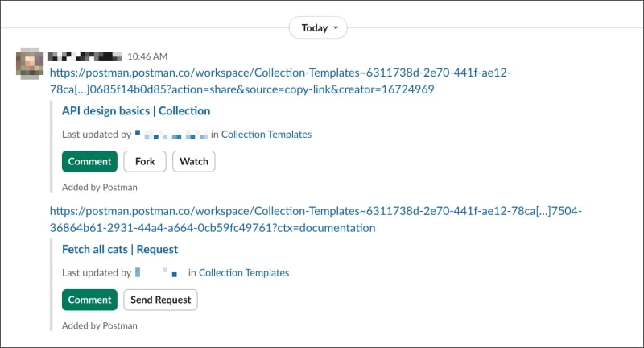
Task: Fork the API design basics collection
Action: pyautogui.click(x=145, y=161)
